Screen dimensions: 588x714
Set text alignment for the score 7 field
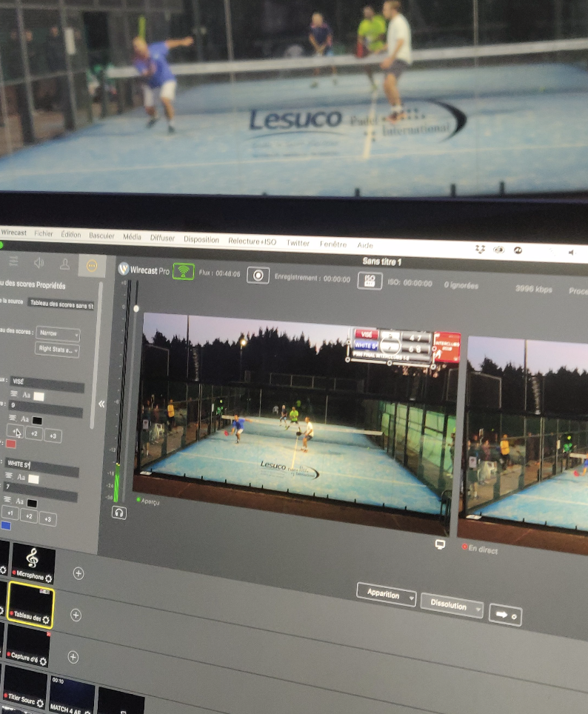coord(7,499)
